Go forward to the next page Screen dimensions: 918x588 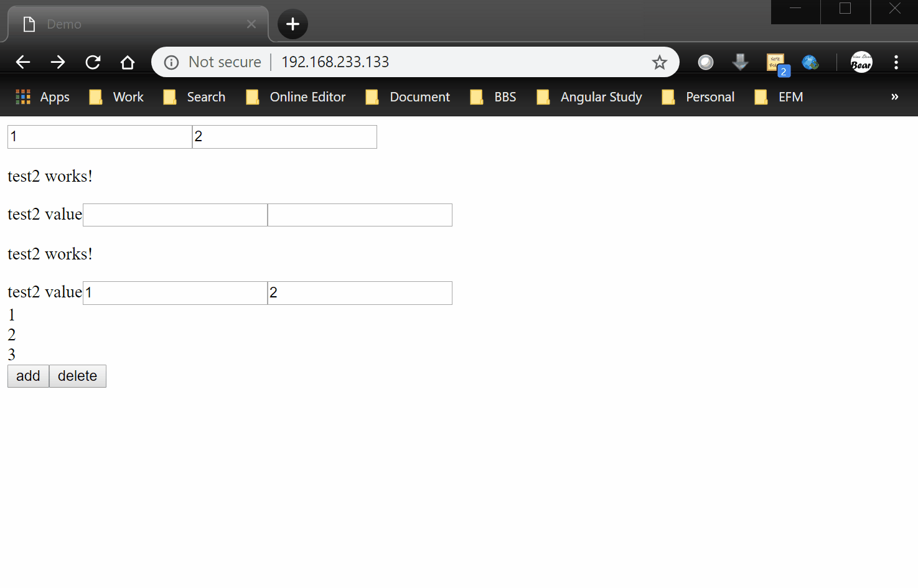(58, 62)
